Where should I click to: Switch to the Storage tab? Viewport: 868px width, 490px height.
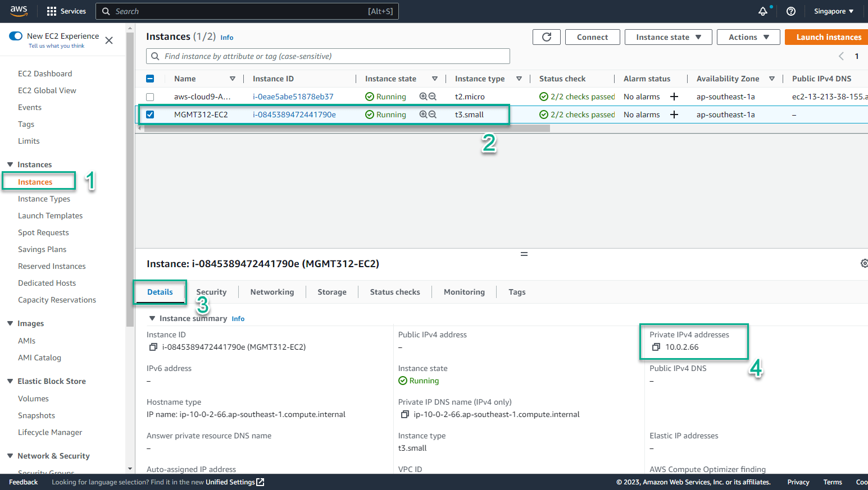tap(332, 292)
